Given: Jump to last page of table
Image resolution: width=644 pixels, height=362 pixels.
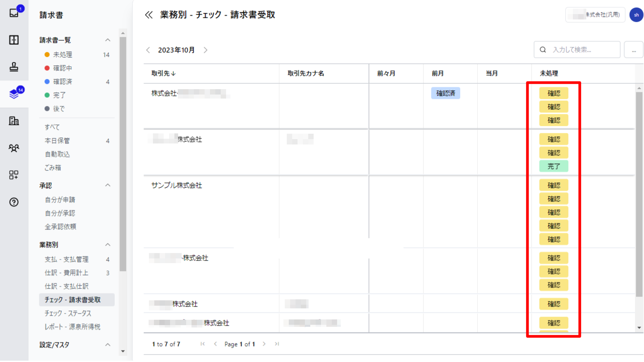Looking at the screenshot, I should tap(277, 344).
